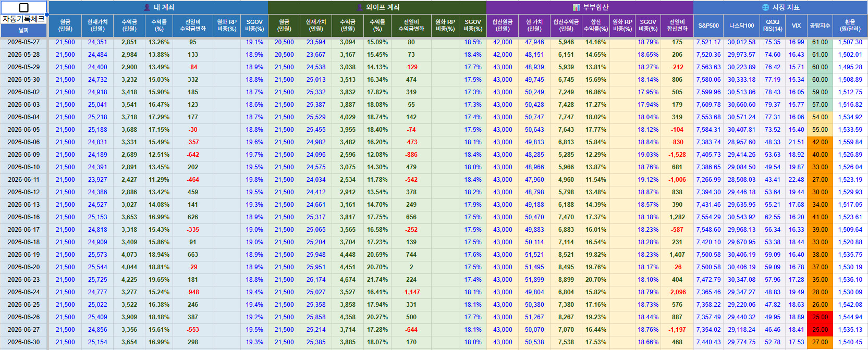
Task: Click the globe icon beside 시장 지표
Action: [765, 7]
